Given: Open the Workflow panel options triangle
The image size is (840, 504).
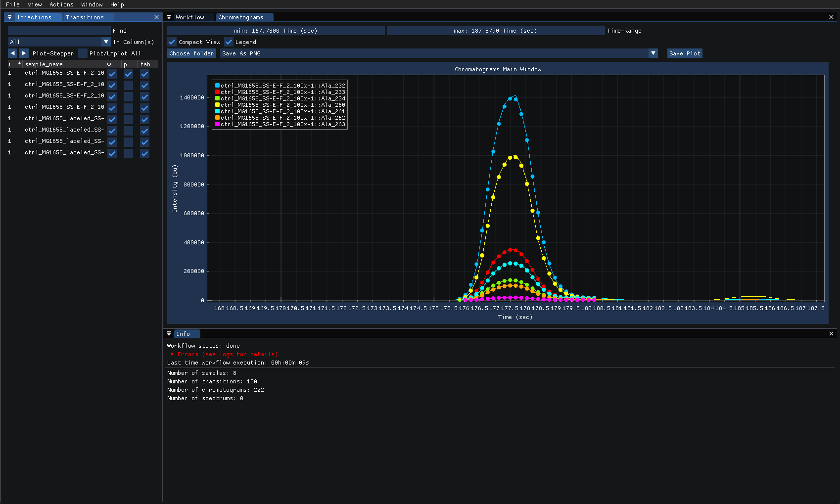Looking at the screenshot, I should [169, 17].
